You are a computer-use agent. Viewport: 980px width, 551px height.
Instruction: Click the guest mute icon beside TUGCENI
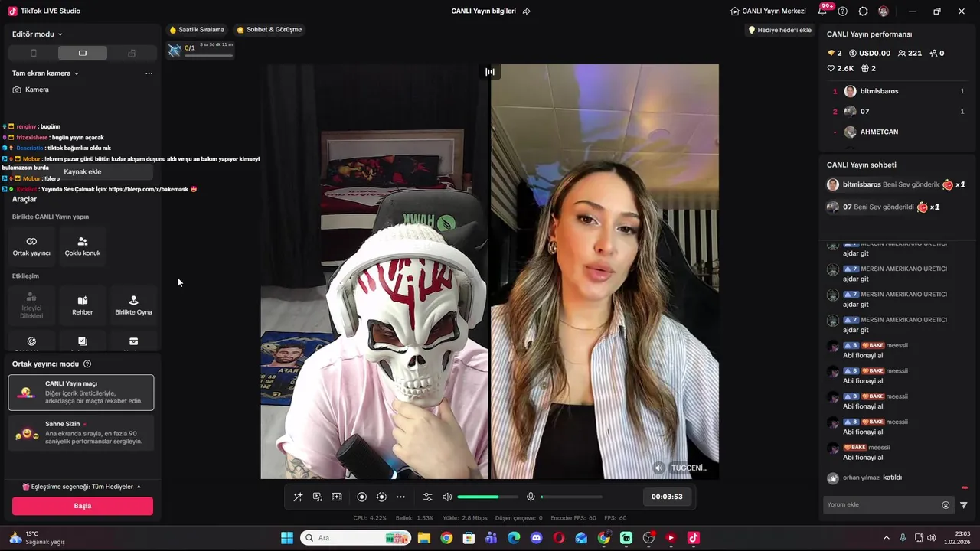tap(658, 468)
